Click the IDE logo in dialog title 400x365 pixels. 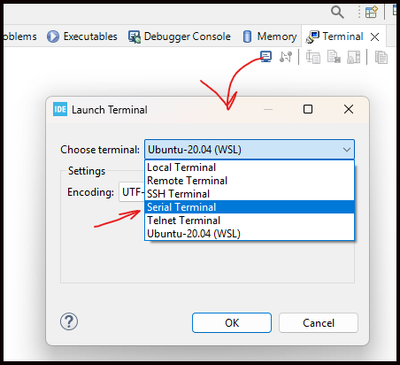[60, 109]
